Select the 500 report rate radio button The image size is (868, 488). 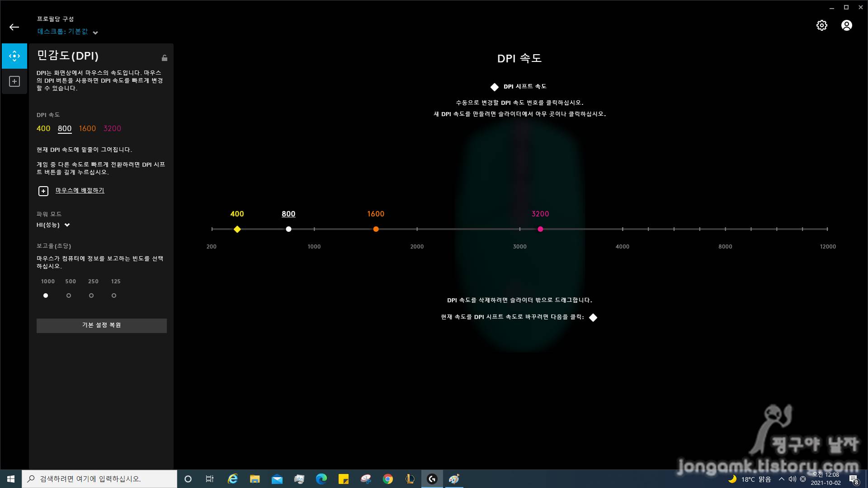[69, 296]
